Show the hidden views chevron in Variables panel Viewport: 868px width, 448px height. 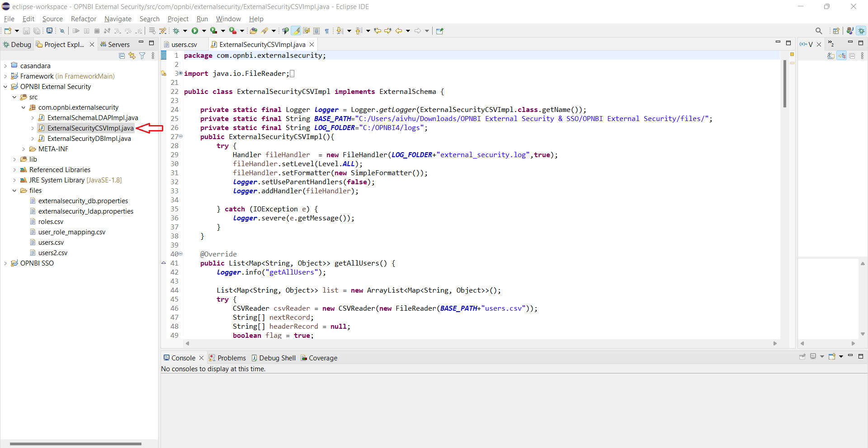tap(831, 43)
